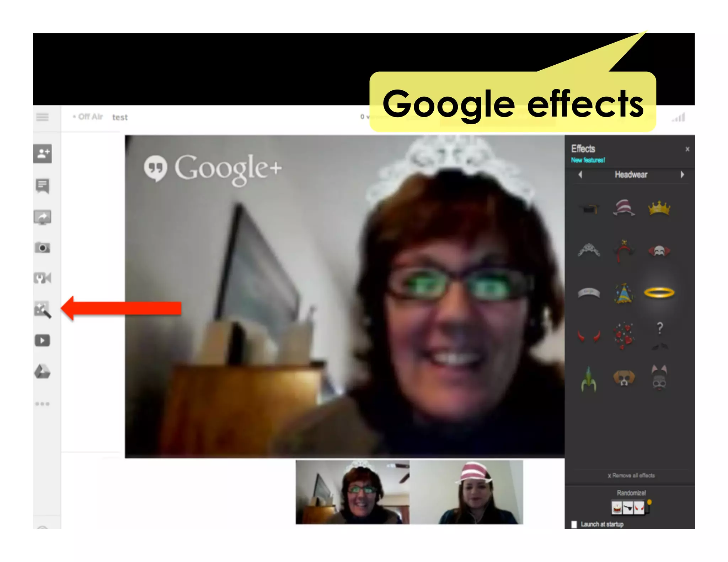The height and width of the screenshot is (562, 728).
Task: Apply the grey cat face effect
Action: tap(659, 378)
